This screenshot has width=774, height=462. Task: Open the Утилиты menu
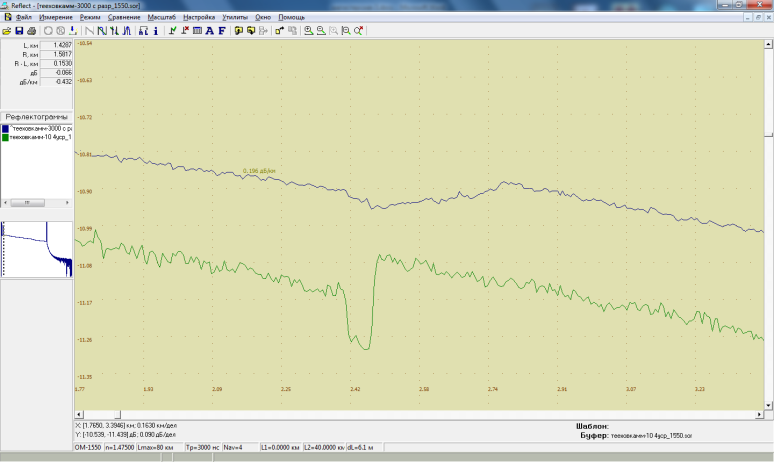coord(235,17)
